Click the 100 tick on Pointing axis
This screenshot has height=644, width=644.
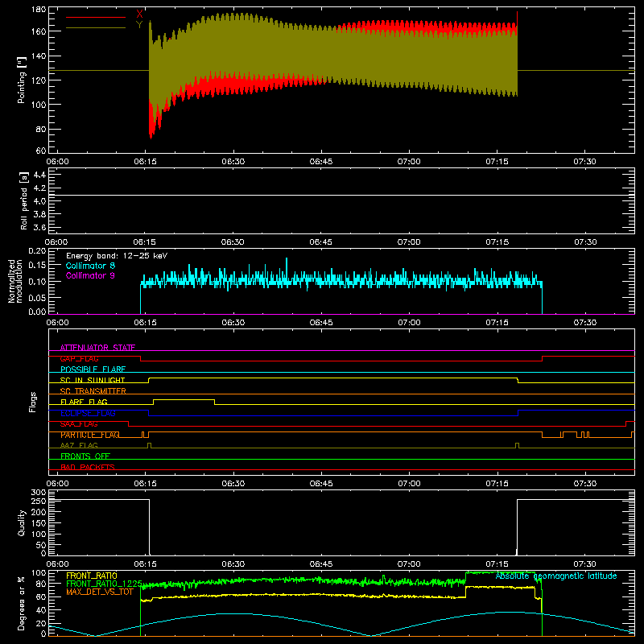coord(39,105)
